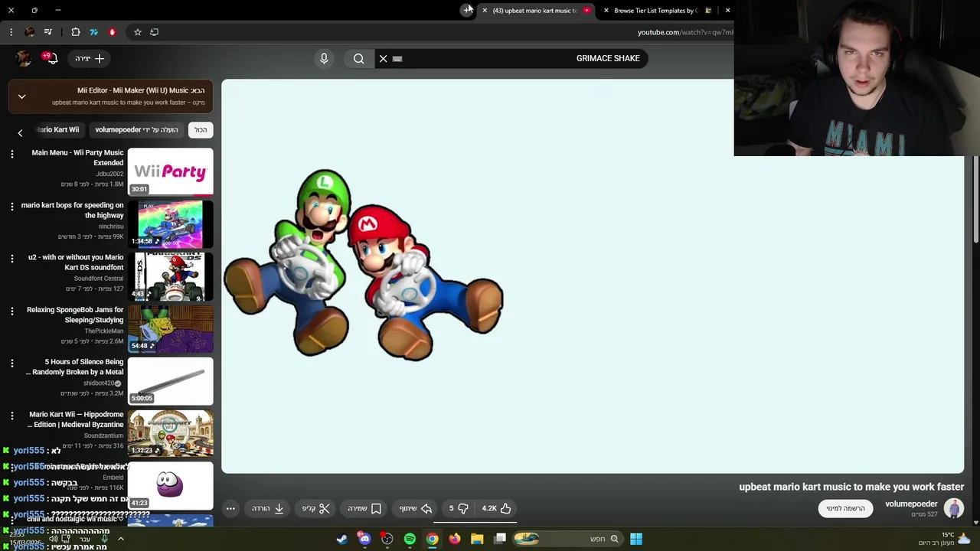Open the 5 Hours of Silence thumbnail
The width and height of the screenshot is (980, 551).
click(171, 381)
